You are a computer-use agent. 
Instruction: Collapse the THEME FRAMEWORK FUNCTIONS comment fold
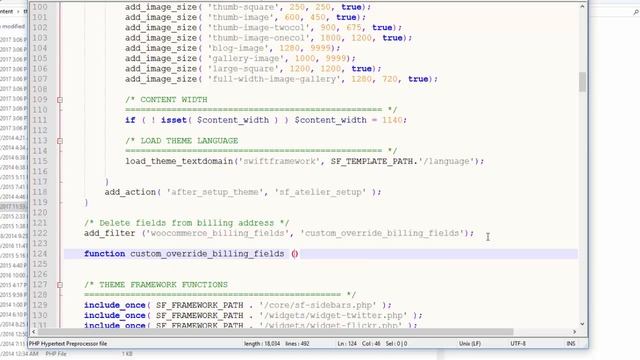60,285
